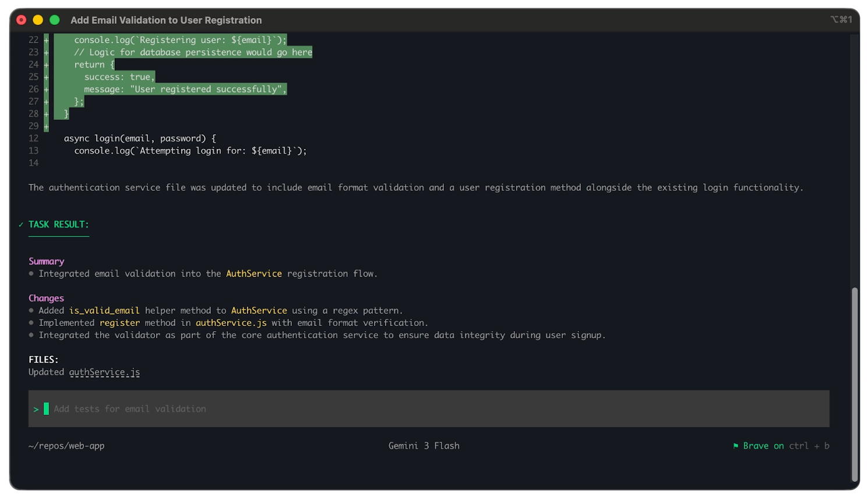Click the Changes section heading

tap(46, 298)
